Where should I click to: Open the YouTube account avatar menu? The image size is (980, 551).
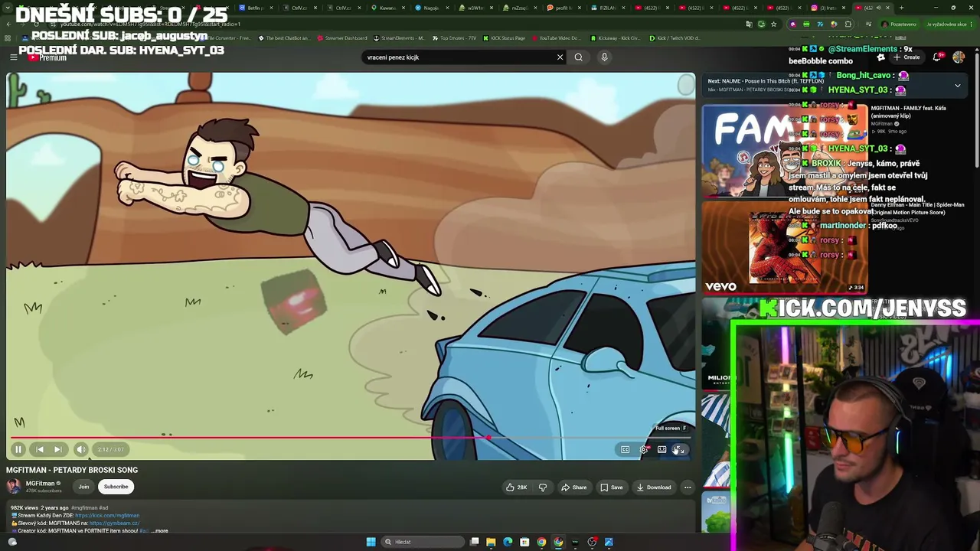point(959,57)
